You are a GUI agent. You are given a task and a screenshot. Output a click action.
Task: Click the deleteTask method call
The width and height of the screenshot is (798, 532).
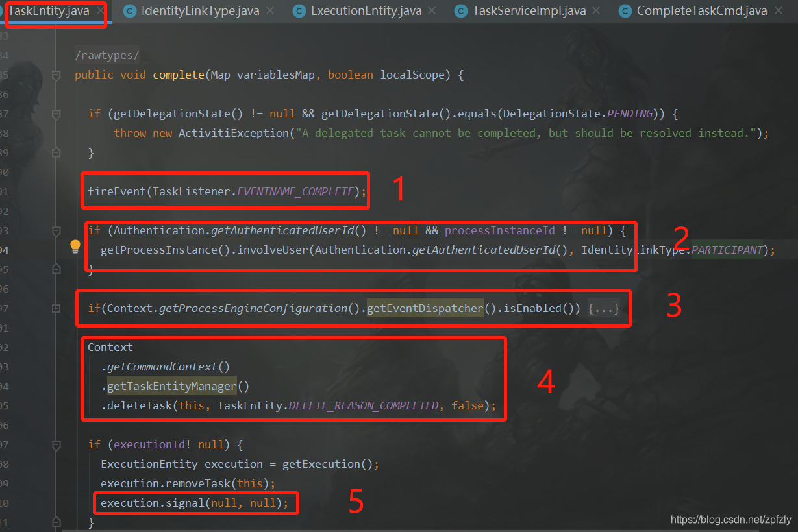pos(140,405)
